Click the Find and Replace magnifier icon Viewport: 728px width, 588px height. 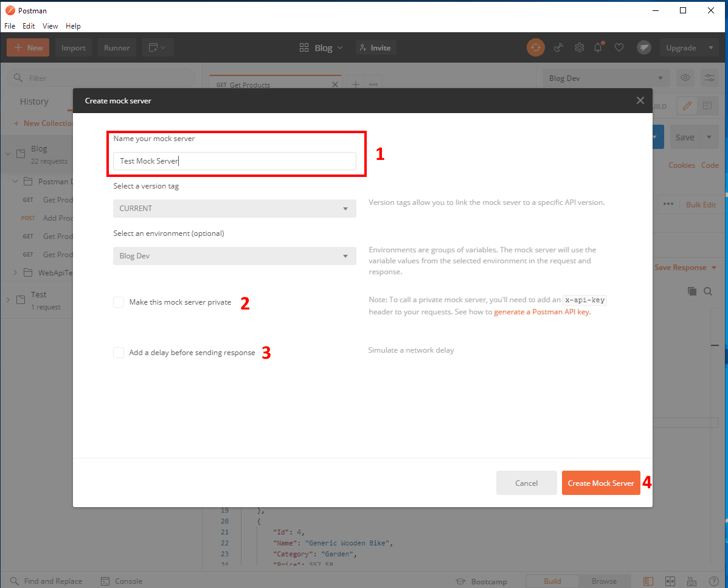15,581
